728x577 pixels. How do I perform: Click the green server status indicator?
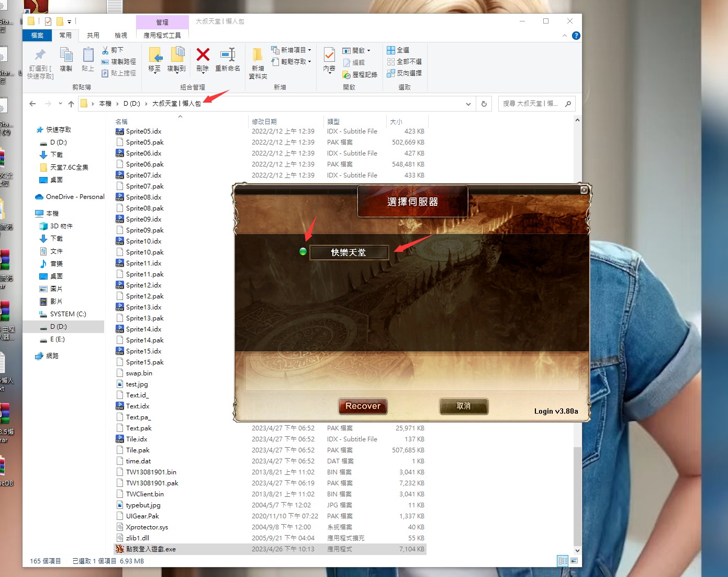coord(303,251)
